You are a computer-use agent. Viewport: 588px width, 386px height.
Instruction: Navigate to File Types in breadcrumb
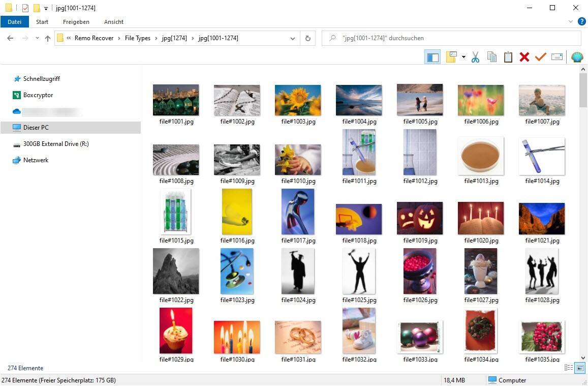137,38
